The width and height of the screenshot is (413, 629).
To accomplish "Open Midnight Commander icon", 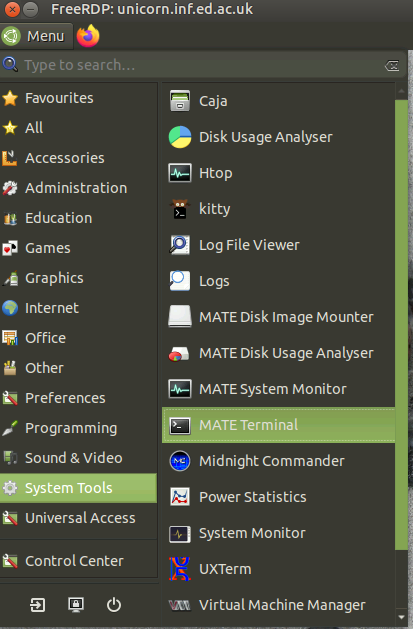I will pyautogui.click(x=180, y=461).
